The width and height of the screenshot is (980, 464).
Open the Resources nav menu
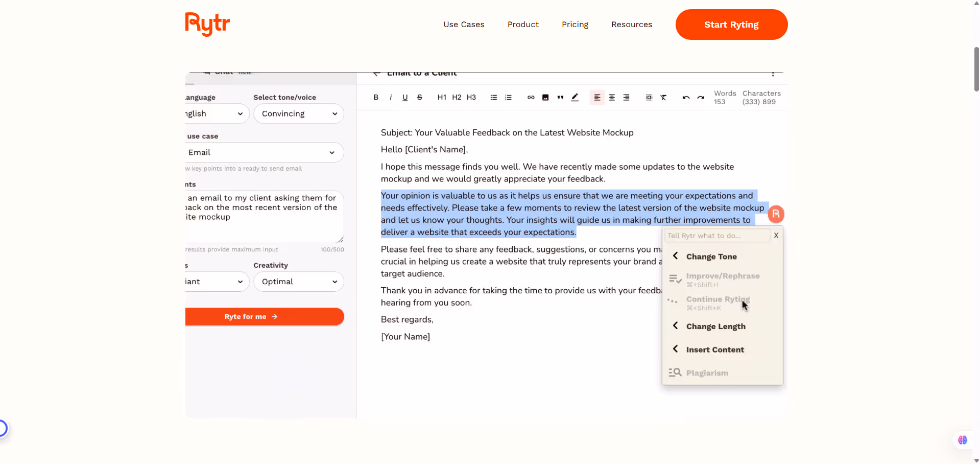(632, 25)
